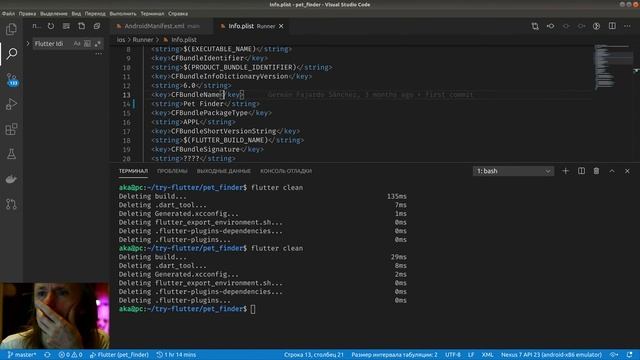
Task: Toggle search details ellipsis below search box
Action: [98, 53]
